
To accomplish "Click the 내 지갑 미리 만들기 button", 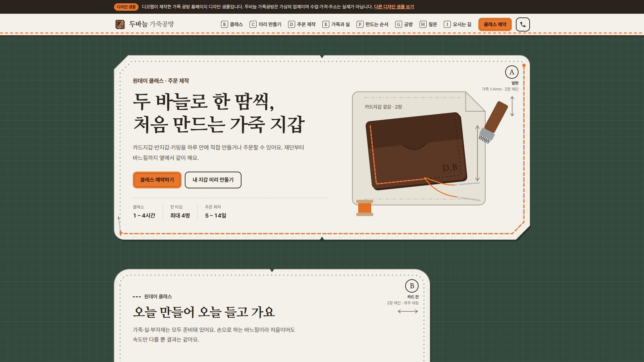I will click(x=213, y=180).
